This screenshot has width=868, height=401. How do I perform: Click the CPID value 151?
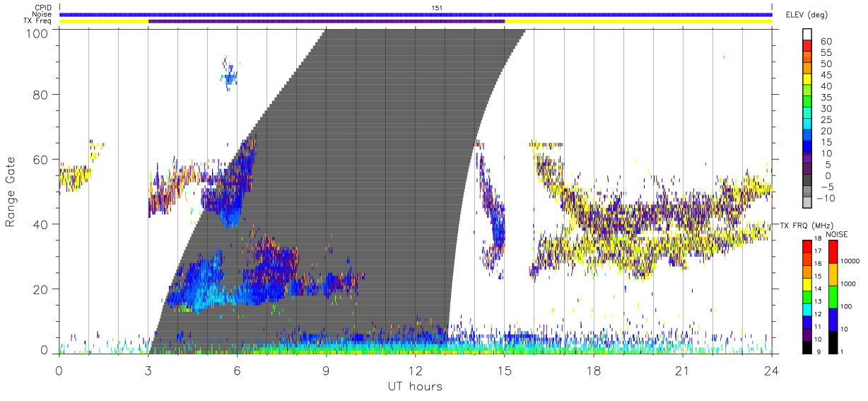[x=438, y=8]
